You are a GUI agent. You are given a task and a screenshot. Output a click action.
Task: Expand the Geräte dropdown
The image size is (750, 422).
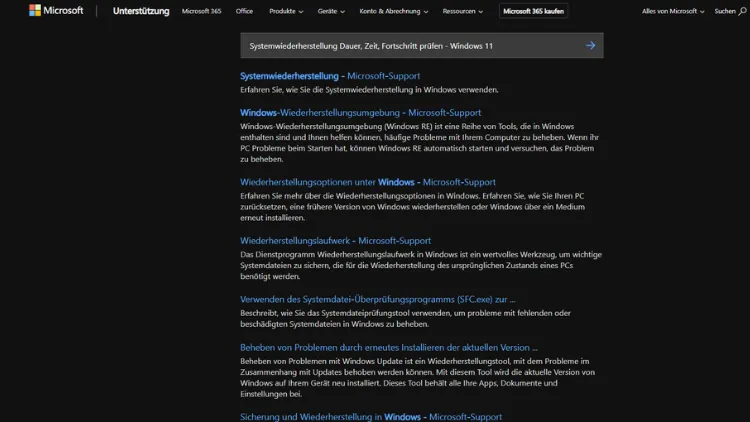click(331, 11)
